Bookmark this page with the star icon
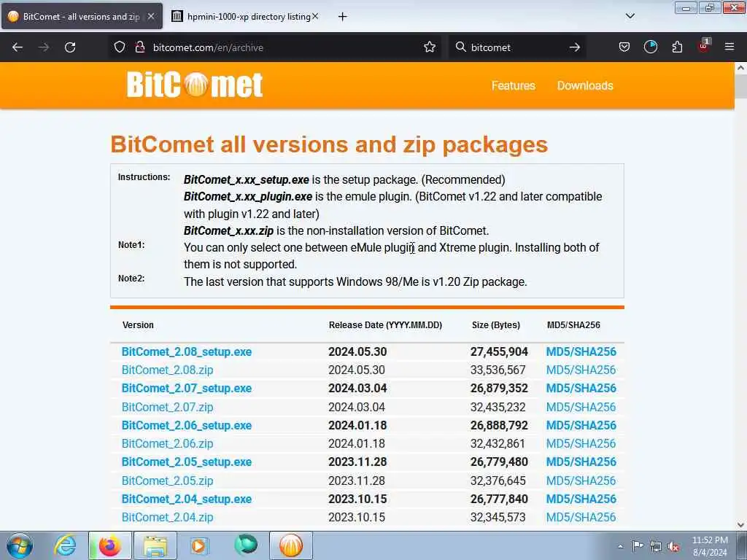Screen dimensions: 747x560 coord(429,47)
